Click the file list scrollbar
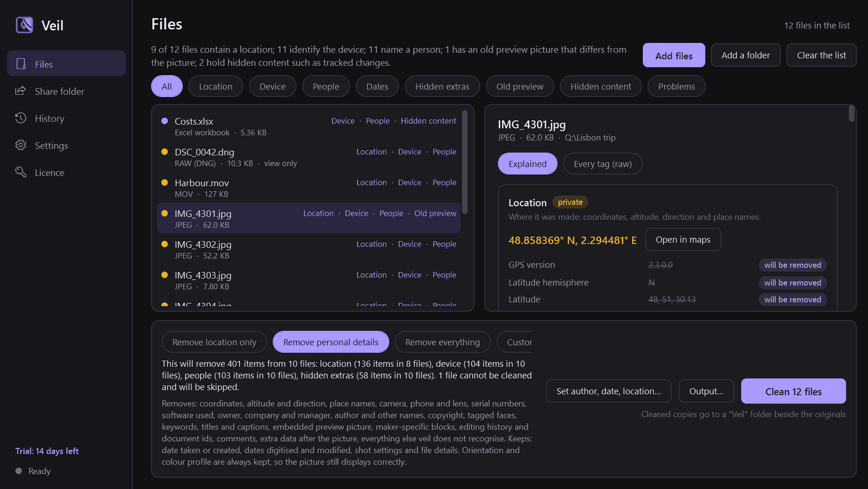The height and width of the screenshot is (489, 868). [x=465, y=162]
